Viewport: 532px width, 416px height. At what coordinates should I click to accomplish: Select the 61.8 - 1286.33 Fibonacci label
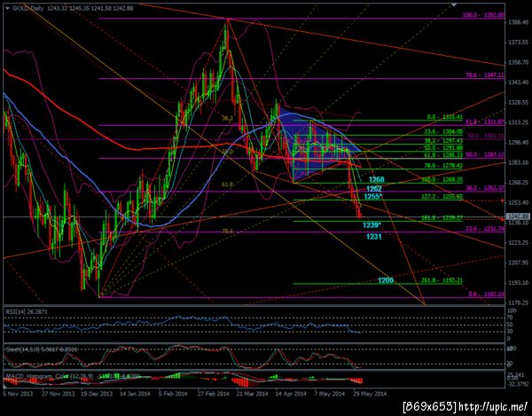tap(443, 154)
